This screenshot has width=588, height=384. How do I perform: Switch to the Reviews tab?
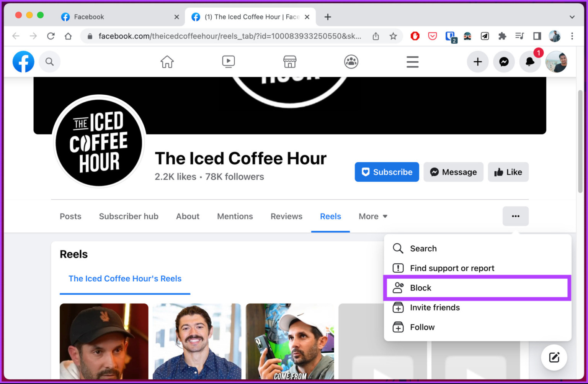coord(286,216)
